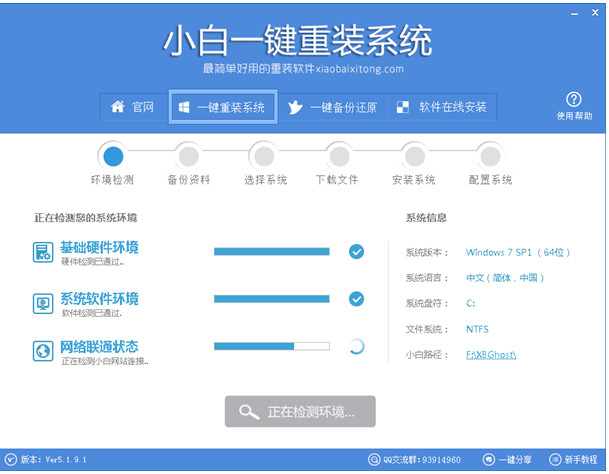Click the NTFS file system value
This screenshot has height=474, width=609.
tap(477, 329)
